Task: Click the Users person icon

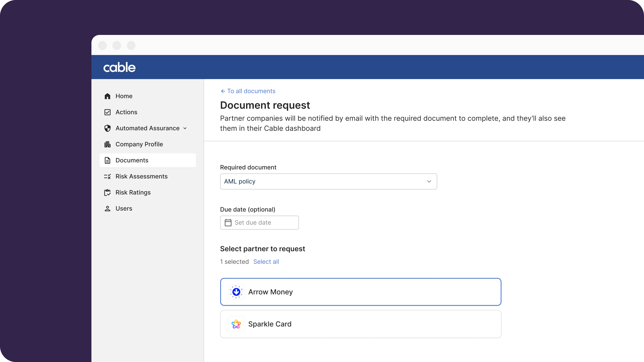Action: pyautogui.click(x=108, y=209)
